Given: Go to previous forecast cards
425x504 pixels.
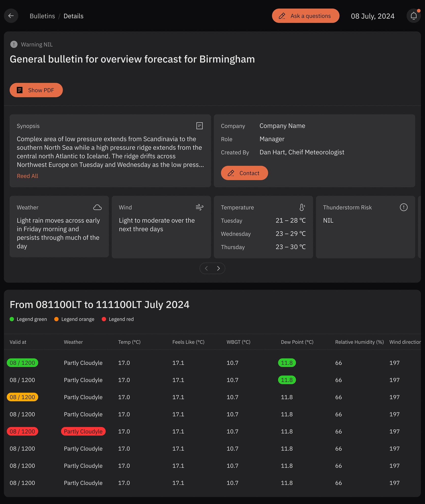Looking at the screenshot, I should coord(206,268).
